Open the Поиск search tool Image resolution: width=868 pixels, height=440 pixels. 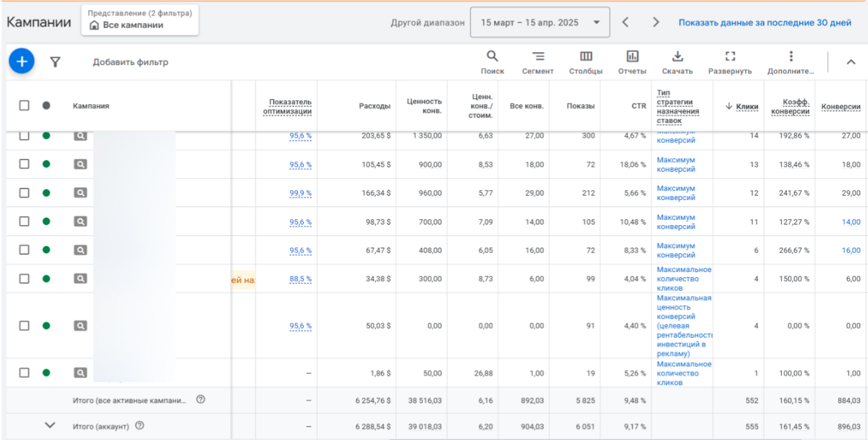coord(492,62)
